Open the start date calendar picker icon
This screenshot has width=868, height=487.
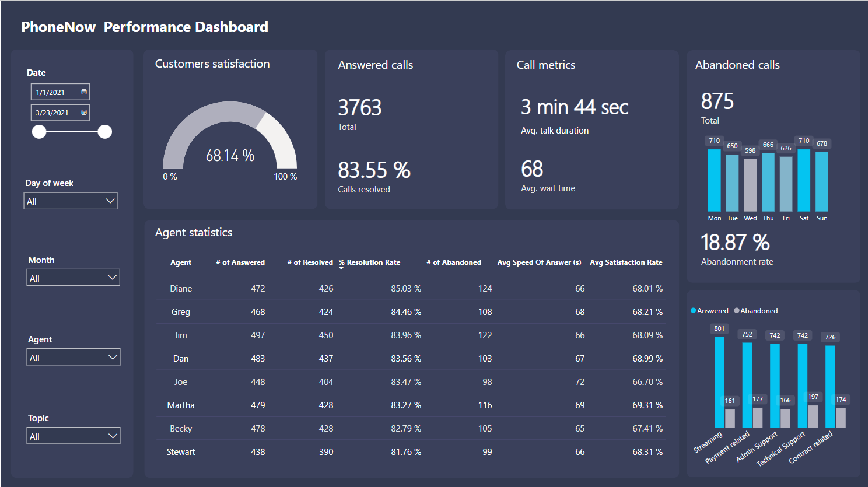tap(84, 92)
